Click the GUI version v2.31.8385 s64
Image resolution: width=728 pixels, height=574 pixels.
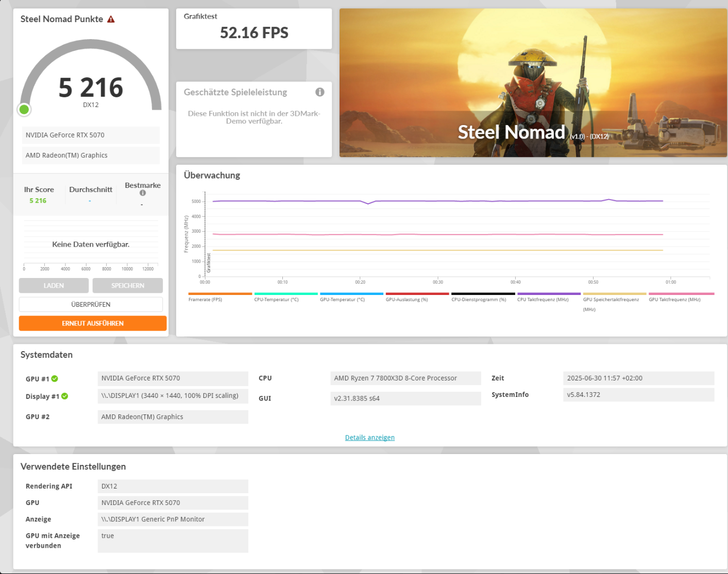[x=405, y=398]
